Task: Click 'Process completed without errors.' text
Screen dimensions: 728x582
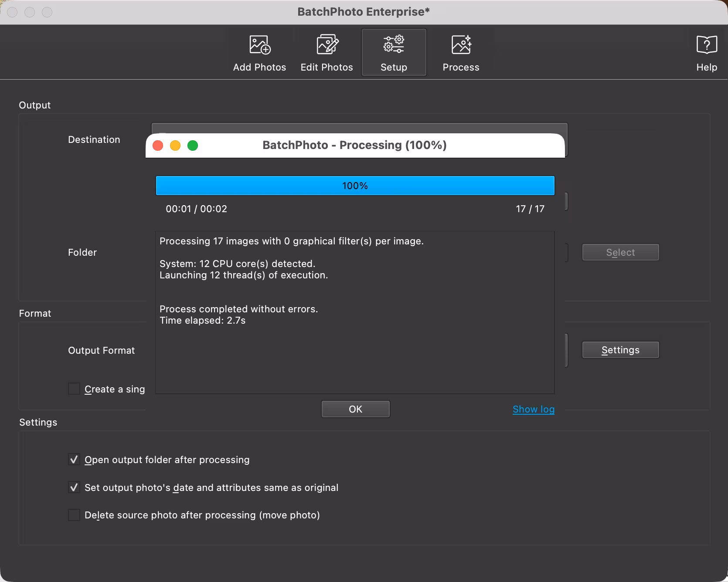Action: point(238,309)
